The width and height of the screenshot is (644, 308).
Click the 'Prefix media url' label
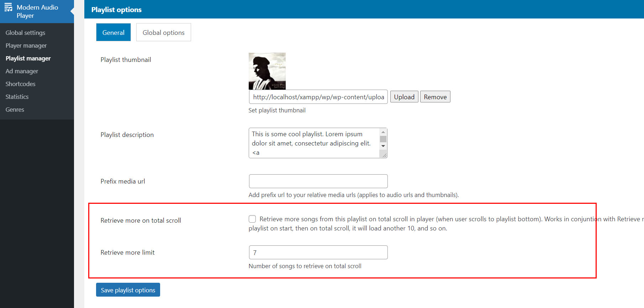pyautogui.click(x=123, y=181)
